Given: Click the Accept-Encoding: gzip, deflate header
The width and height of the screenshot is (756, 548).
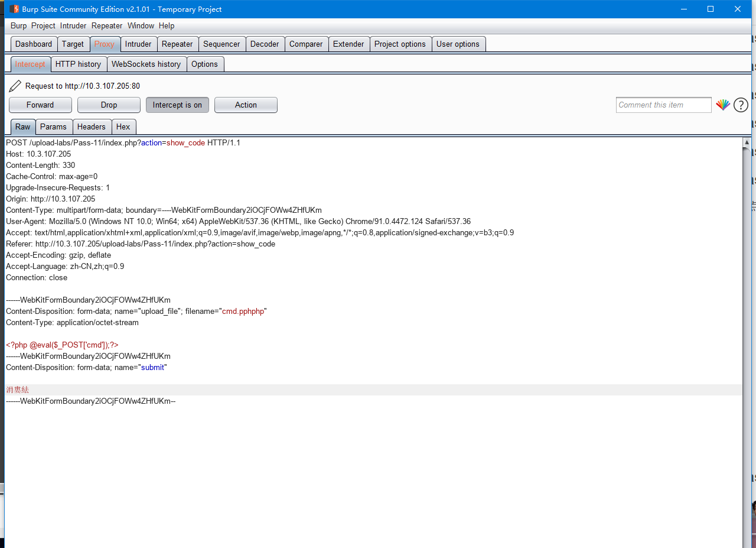Looking at the screenshot, I should (x=58, y=255).
